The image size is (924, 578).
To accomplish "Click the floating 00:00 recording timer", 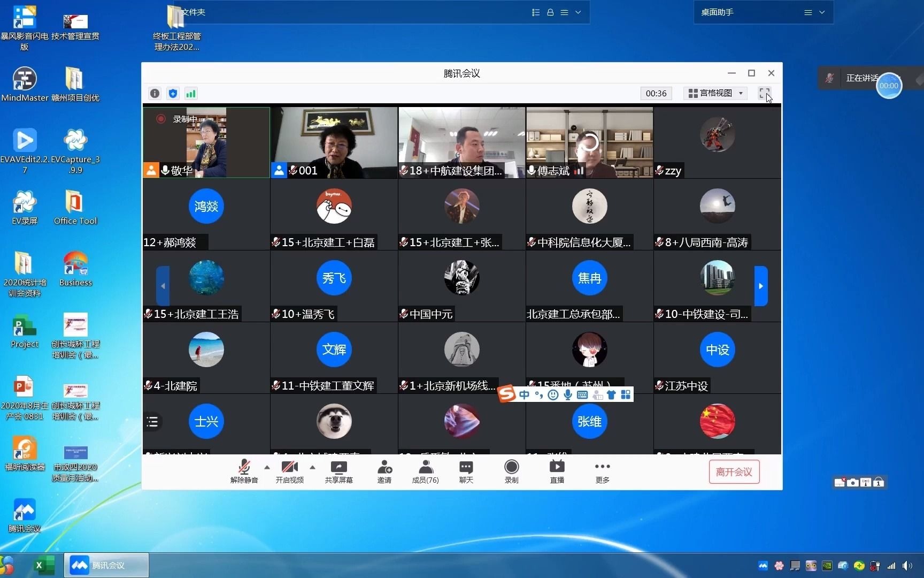I will pyautogui.click(x=889, y=86).
